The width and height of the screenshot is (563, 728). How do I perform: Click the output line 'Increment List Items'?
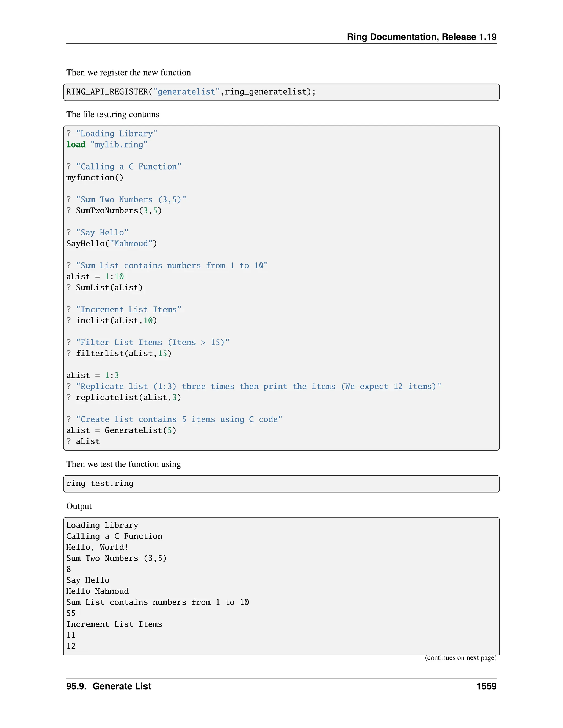coord(114,625)
